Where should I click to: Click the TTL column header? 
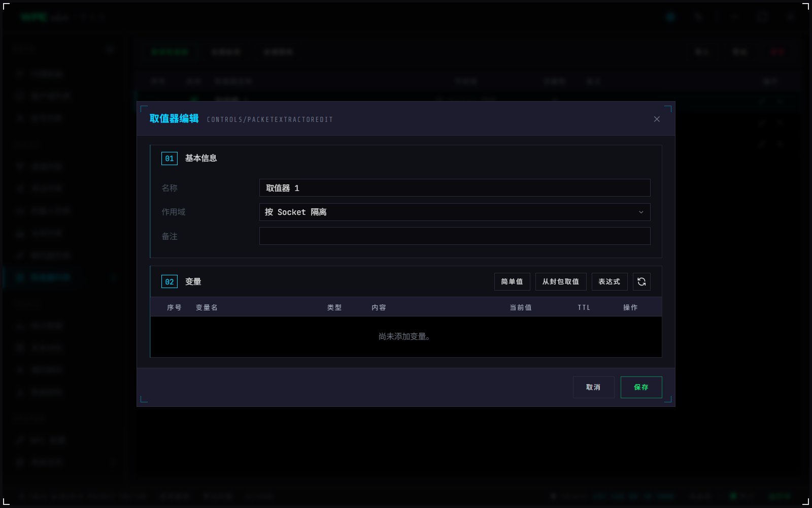point(584,307)
